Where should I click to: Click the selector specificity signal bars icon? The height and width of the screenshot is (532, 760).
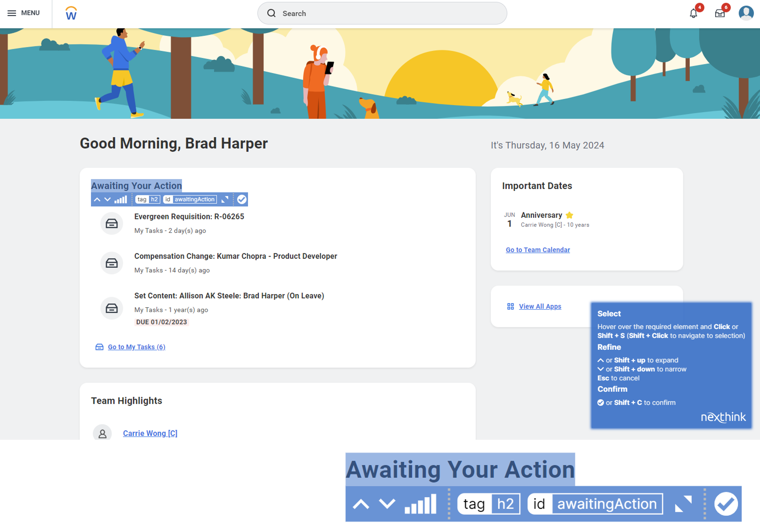click(x=120, y=199)
